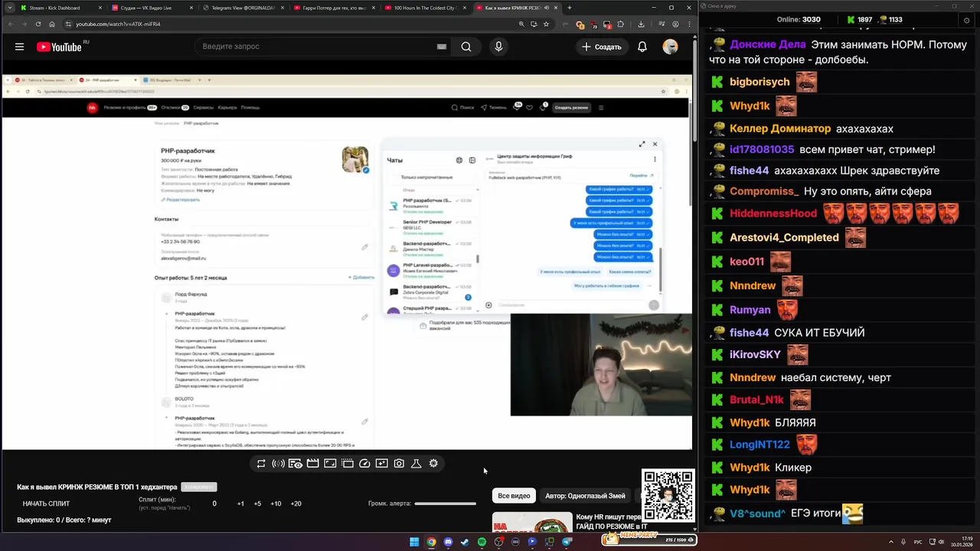Screen dimensions: 980x551
Task: Click username 'Келлер Доминатор' in chat
Action: pos(780,129)
